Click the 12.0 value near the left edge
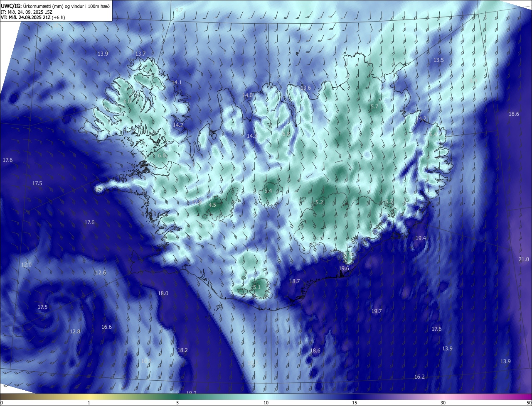 pos(26,265)
